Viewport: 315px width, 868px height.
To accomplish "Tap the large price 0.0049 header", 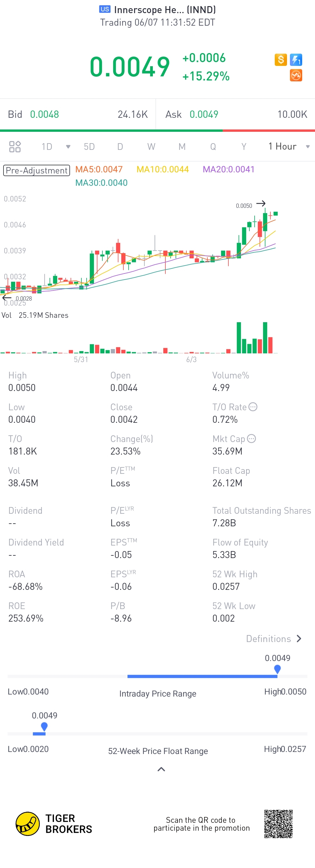I will pyautogui.click(x=130, y=67).
